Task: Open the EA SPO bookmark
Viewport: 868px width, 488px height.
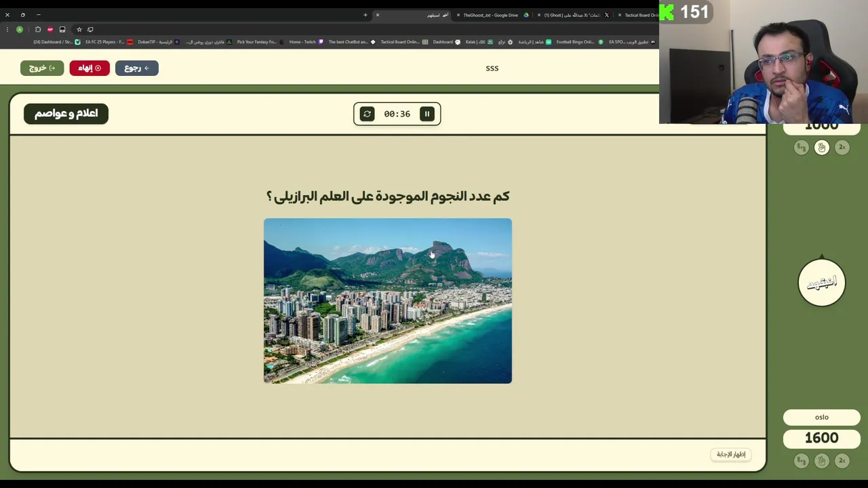Action: pyautogui.click(x=632, y=42)
